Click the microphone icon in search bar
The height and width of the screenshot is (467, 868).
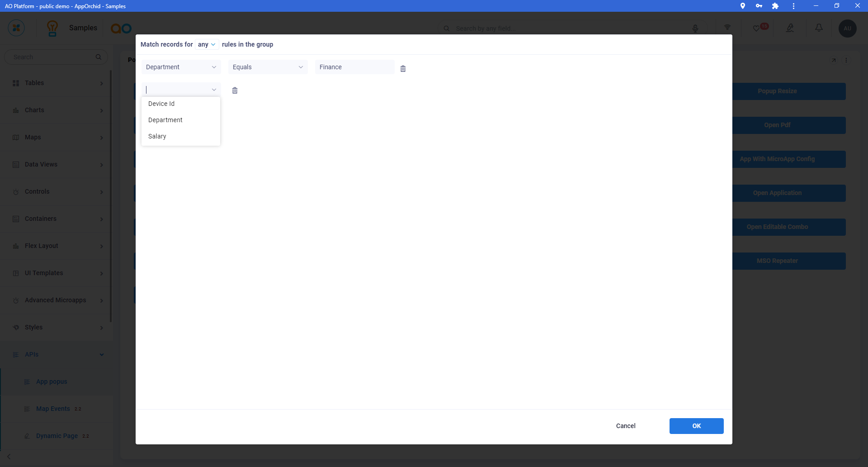[695, 29]
